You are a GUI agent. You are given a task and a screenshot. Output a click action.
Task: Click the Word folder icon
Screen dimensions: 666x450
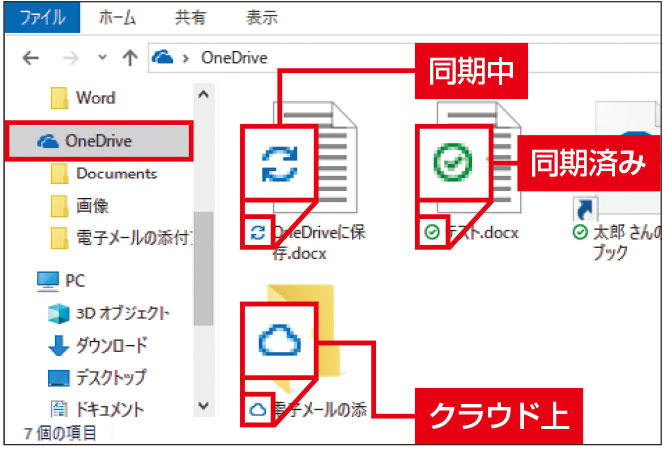(59, 98)
